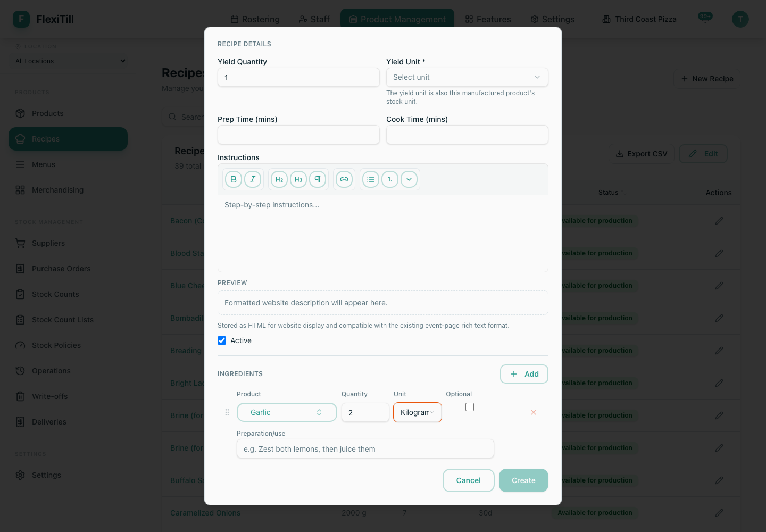Click the Preparation/use text field
This screenshot has height=532, width=766.
click(365, 448)
